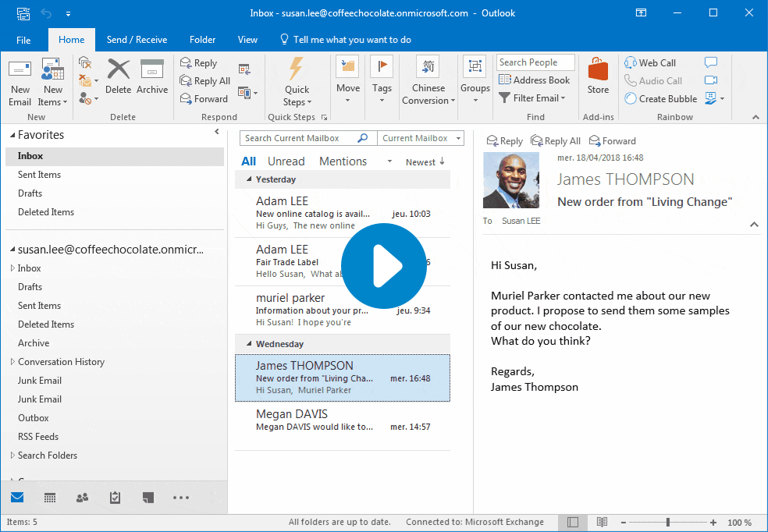Switch to the Send / Receive tab
Screen dimensions: 768x532
tap(137, 40)
